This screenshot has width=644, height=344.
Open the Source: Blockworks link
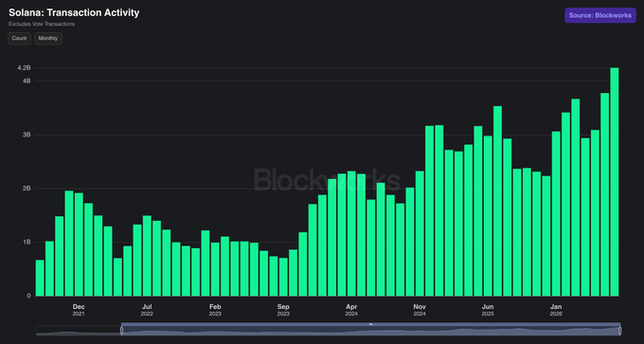[600, 15]
